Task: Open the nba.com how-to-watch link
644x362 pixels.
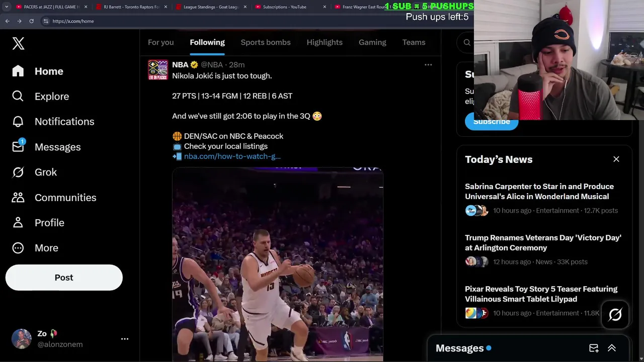Action: pos(232,156)
